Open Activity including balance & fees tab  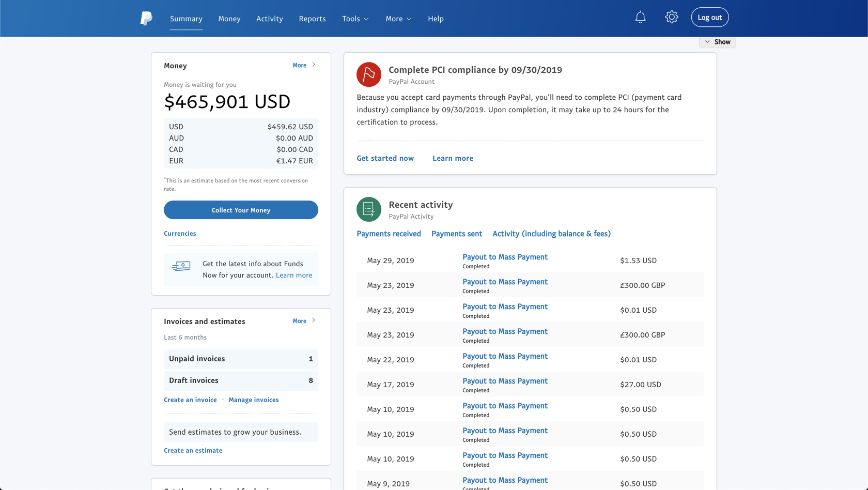click(x=551, y=234)
